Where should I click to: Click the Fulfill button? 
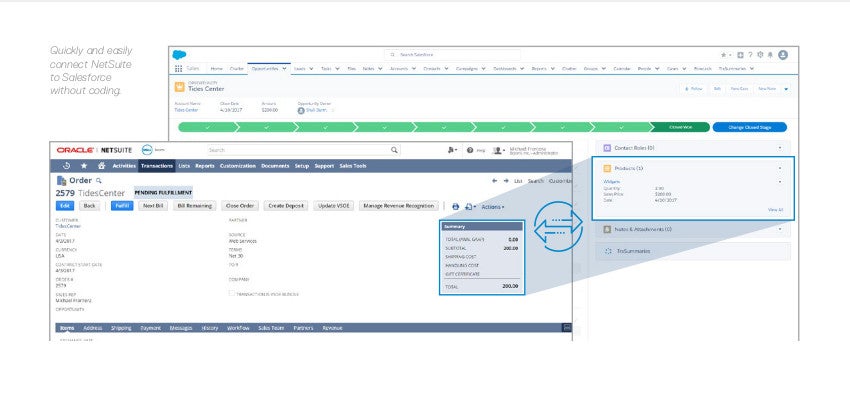coord(122,206)
